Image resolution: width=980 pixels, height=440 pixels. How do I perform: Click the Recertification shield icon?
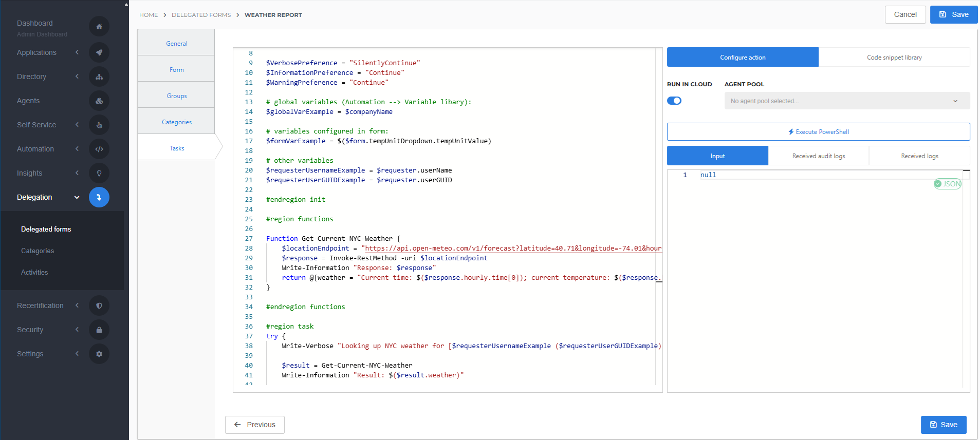pyautogui.click(x=99, y=305)
